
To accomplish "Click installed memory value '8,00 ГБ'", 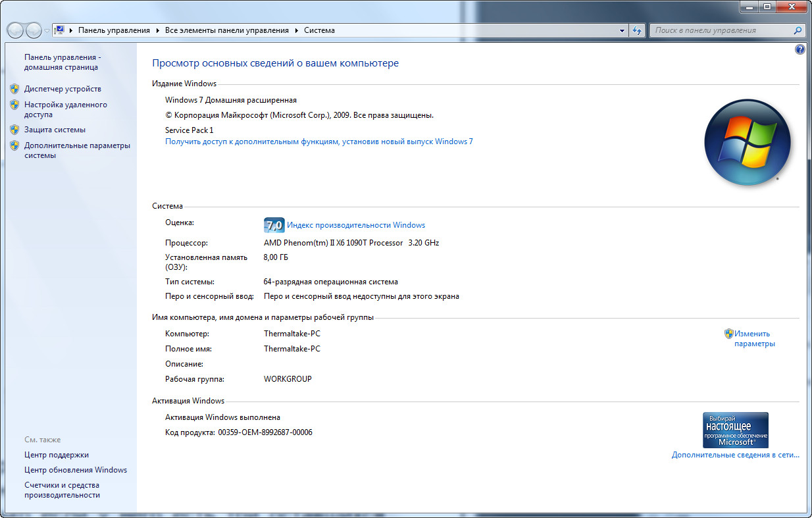I will [276, 257].
